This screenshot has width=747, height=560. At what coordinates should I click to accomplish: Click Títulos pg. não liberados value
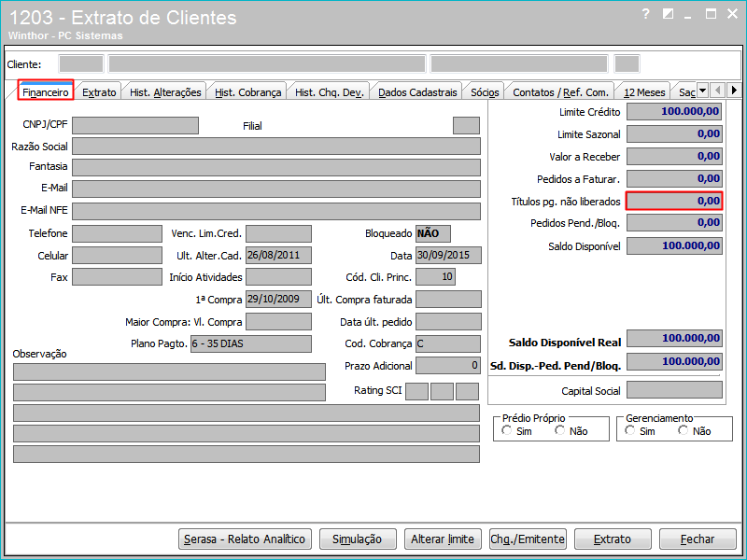click(674, 201)
